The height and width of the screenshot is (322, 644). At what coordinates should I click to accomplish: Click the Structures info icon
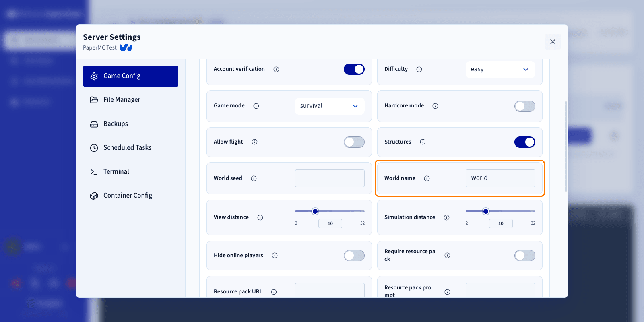point(423,142)
